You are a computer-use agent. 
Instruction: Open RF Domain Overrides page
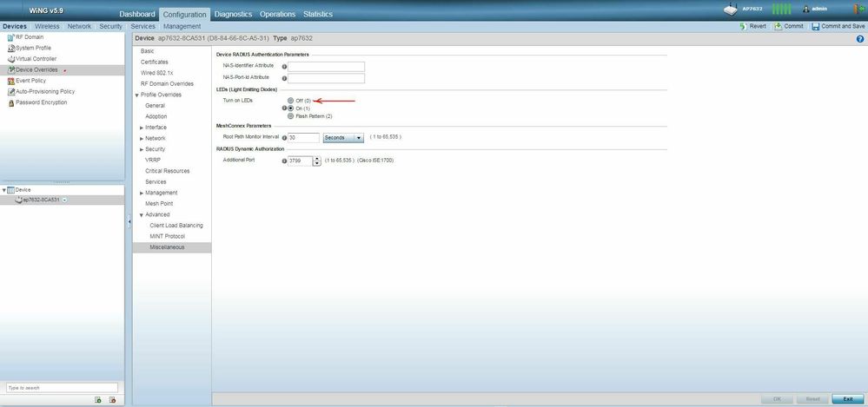click(167, 84)
